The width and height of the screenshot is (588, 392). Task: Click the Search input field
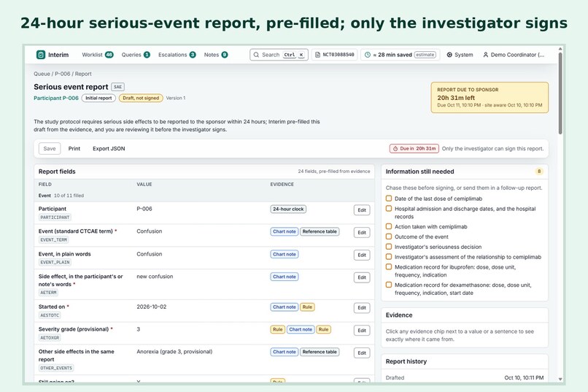click(x=279, y=55)
